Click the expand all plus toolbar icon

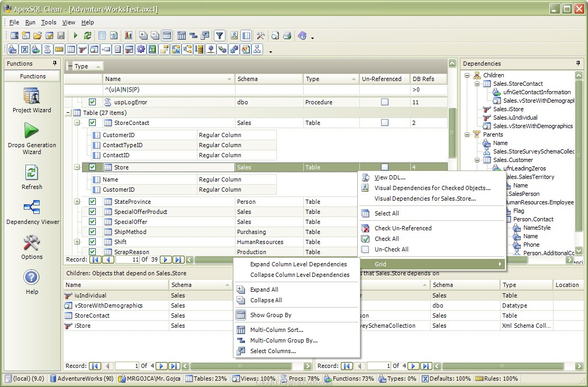click(x=143, y=35)
